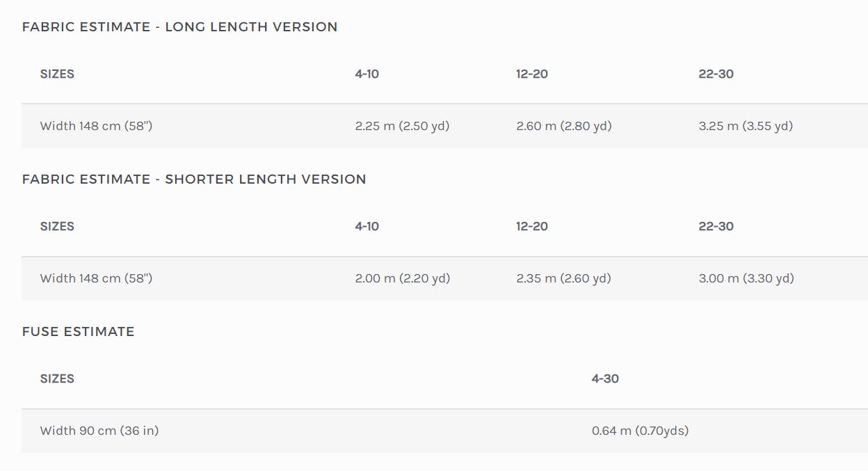Select the 3.25 m (3.55 yd) cell
Viewport: 868px width, 471px height.
(746, 126)
